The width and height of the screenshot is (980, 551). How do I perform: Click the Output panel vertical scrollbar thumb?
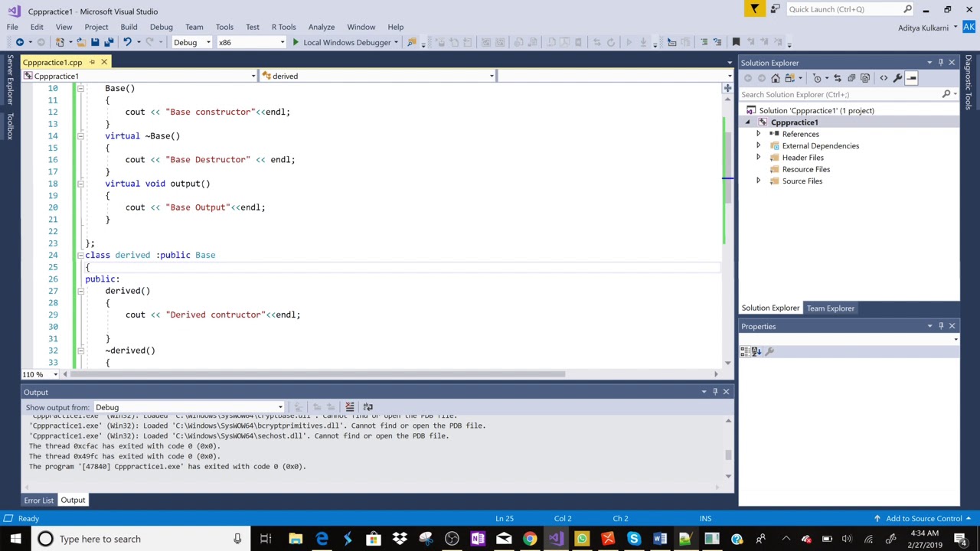[728, 455]
